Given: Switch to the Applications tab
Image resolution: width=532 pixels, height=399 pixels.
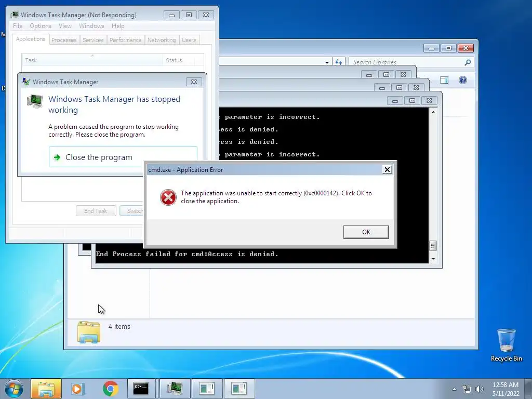Looking at the screenshot, I should click(x=31, y=39).
